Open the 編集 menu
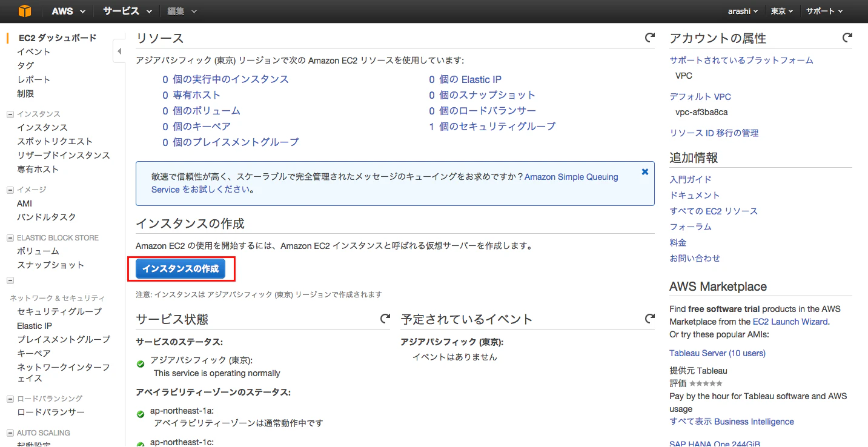Image resolution: width=868 pixels, height=447 pixels. click(x=182, y=11)
